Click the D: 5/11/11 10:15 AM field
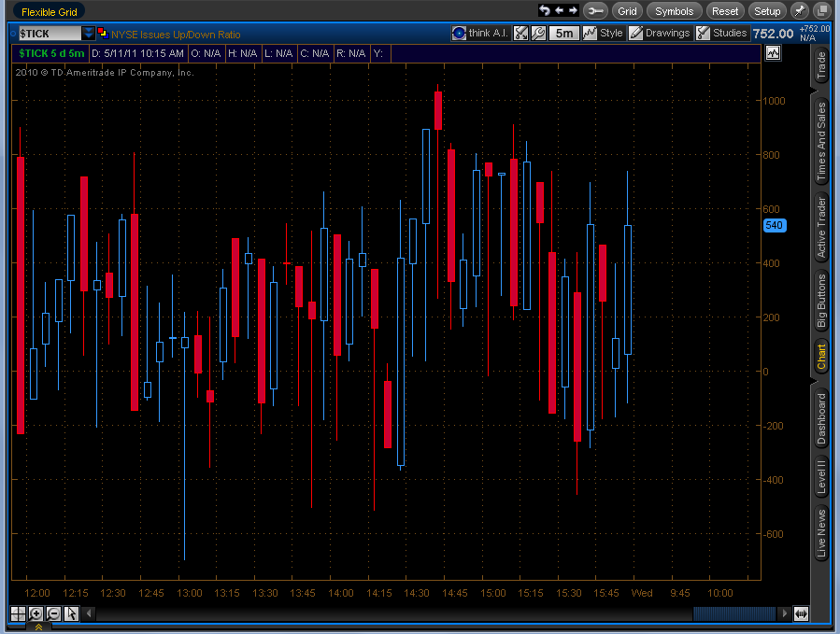 click(137, 53)
